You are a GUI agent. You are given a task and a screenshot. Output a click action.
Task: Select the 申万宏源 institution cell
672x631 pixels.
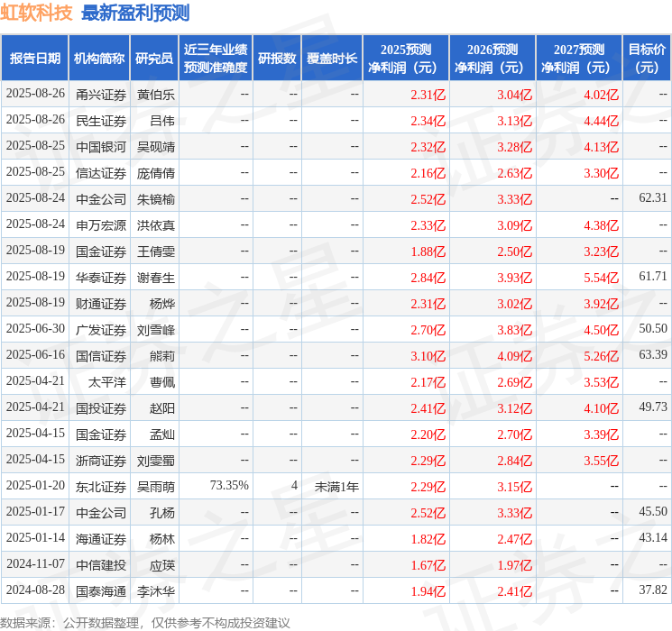101,225
